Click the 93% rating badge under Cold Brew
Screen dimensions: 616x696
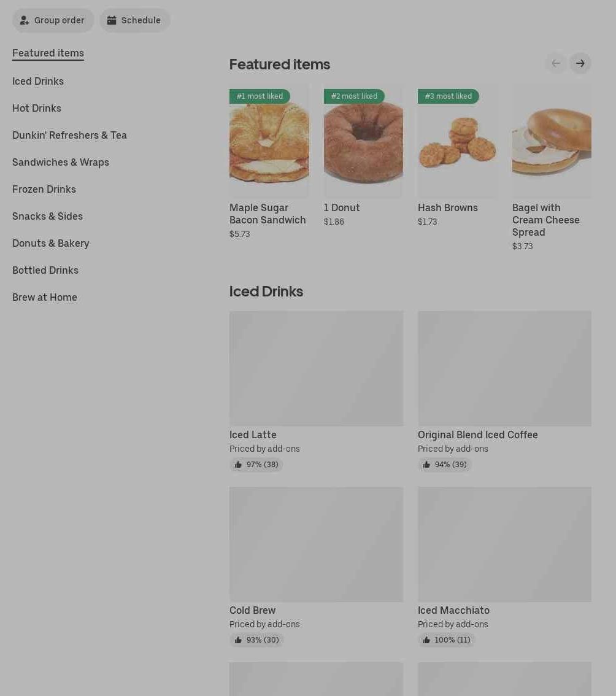256,640
